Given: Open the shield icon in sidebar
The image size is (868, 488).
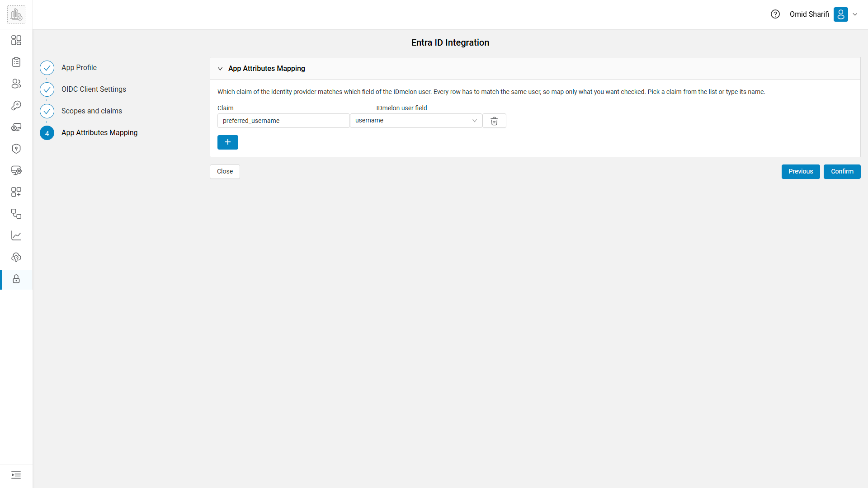Looking at the screenshot, I should coord(16,149).
